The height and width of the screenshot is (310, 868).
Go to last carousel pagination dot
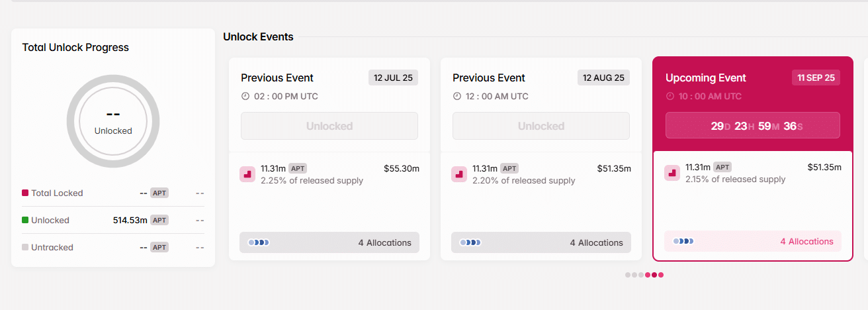[661, 275]
